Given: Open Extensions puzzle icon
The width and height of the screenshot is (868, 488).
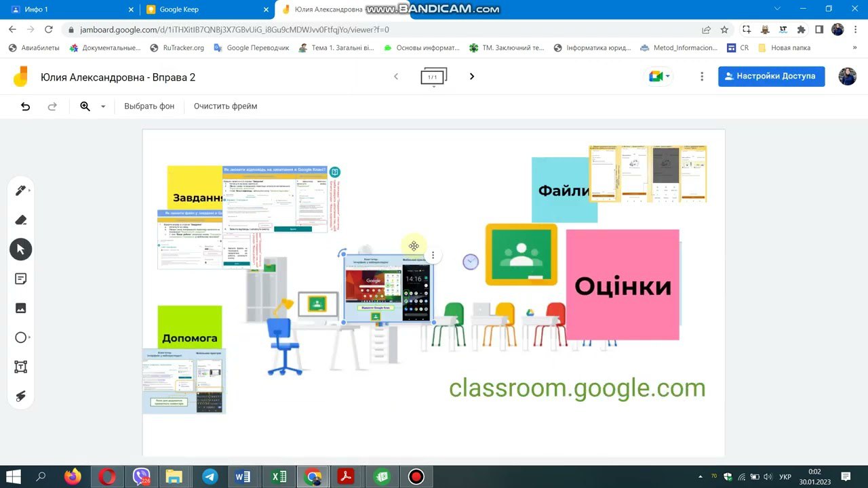Looking at the screenshot, I should 801,29.
